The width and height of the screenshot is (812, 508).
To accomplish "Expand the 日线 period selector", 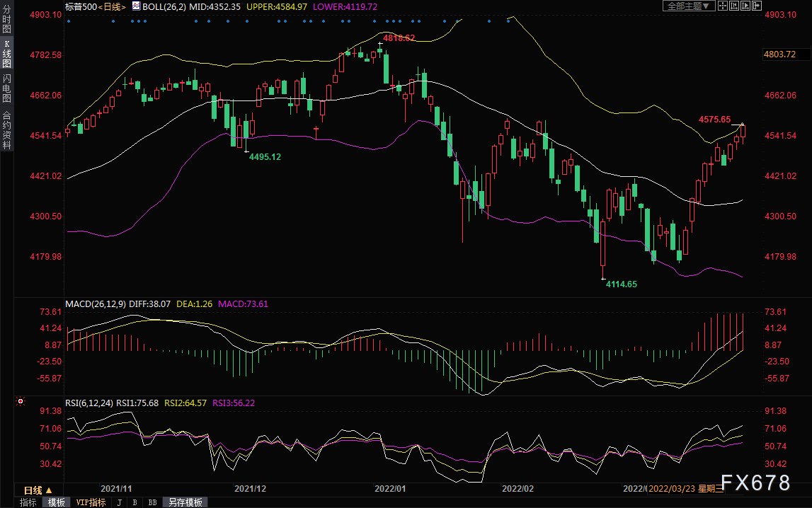I will (x=38, y=490).
